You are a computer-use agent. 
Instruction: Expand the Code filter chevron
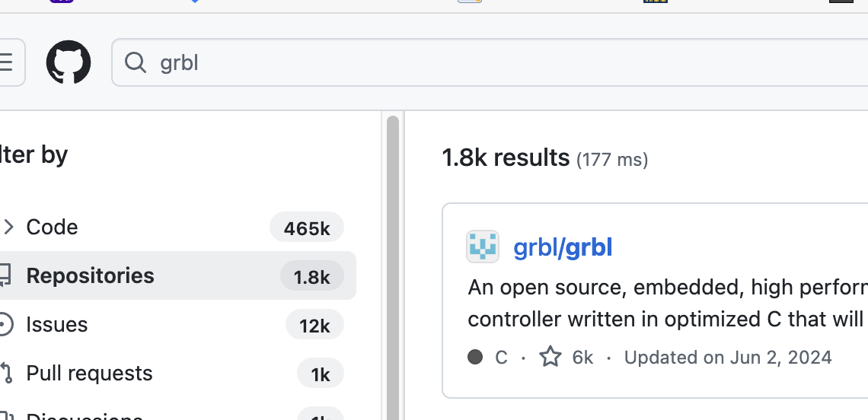(8, 227)
